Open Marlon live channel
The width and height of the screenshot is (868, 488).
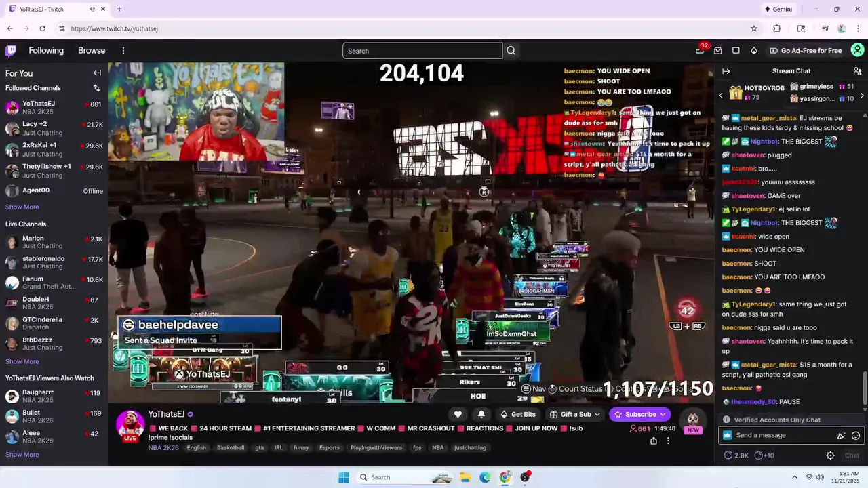click(54, 242)
